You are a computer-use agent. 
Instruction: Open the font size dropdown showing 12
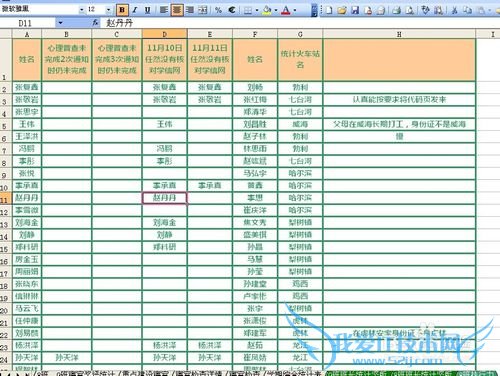pos(108,10)
